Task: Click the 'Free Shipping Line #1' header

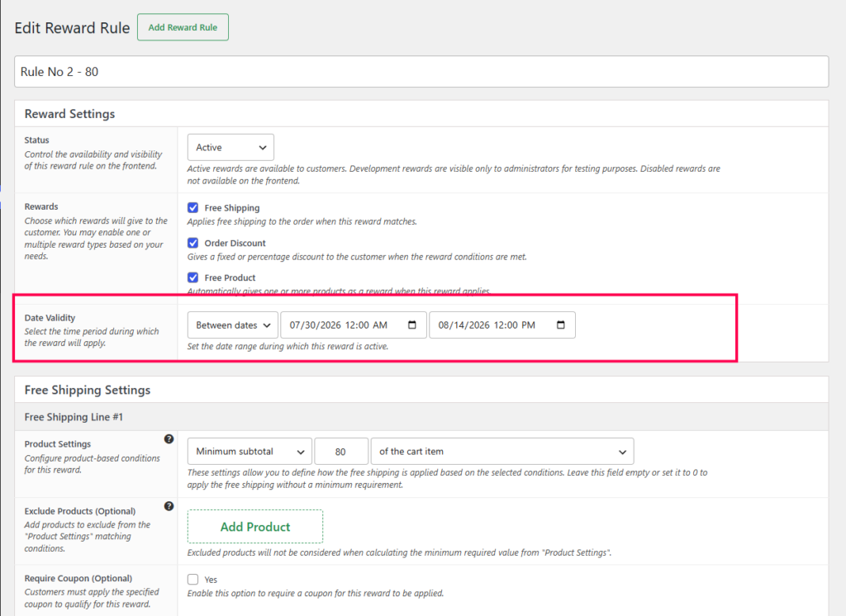Action: [x=74, y=417]
